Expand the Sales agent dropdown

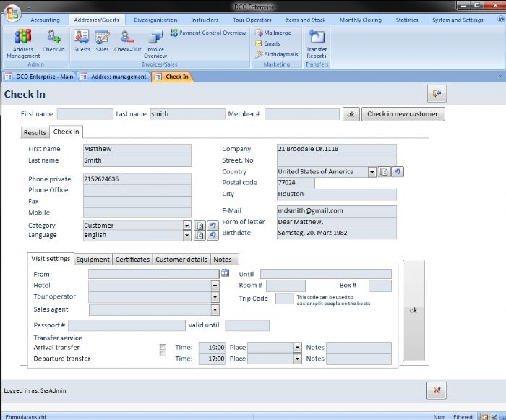[x=215, y=309]
